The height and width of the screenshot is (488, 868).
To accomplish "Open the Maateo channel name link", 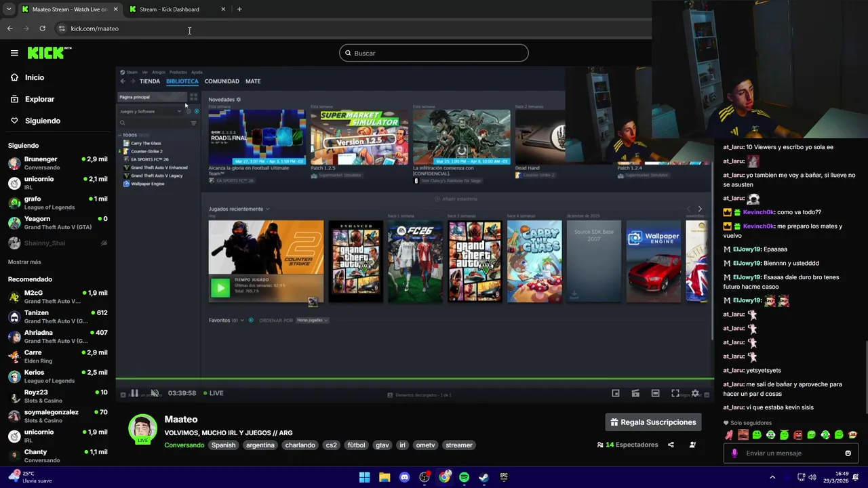I will point(180,420).
